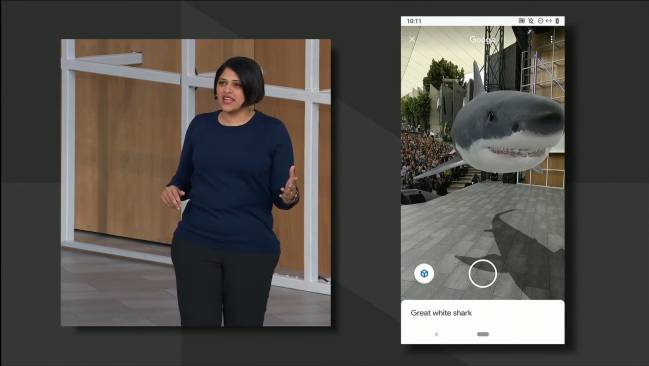This screenshot has width=649, height=366.
Task: Tap the circular shutter capture button
Action: 483,273
